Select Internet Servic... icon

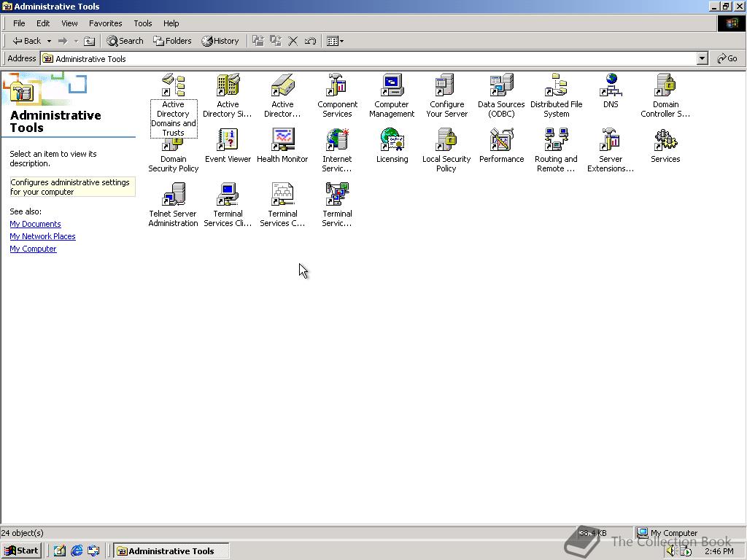(x=337, y=139)
